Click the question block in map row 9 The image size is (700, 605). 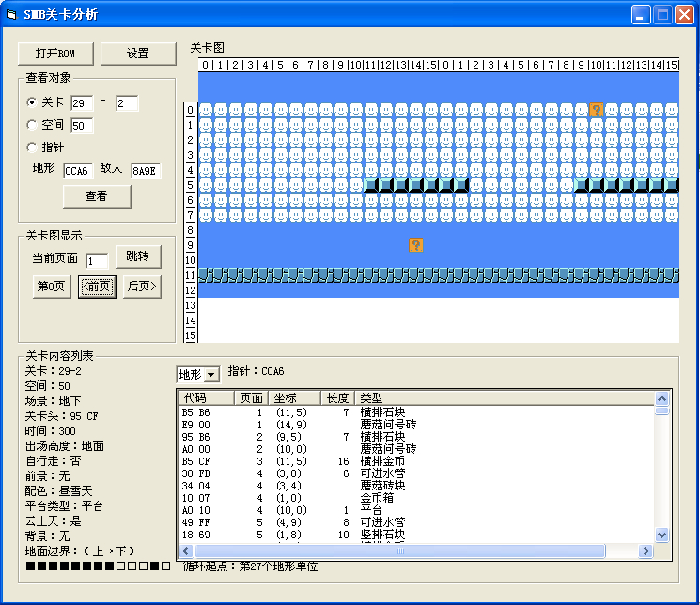coord(416,244)
